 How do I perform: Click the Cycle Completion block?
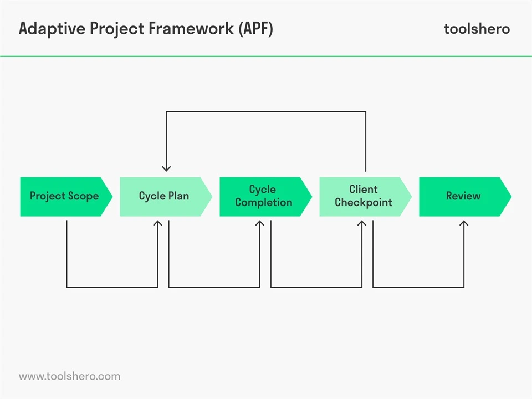(x=265, y=196)
